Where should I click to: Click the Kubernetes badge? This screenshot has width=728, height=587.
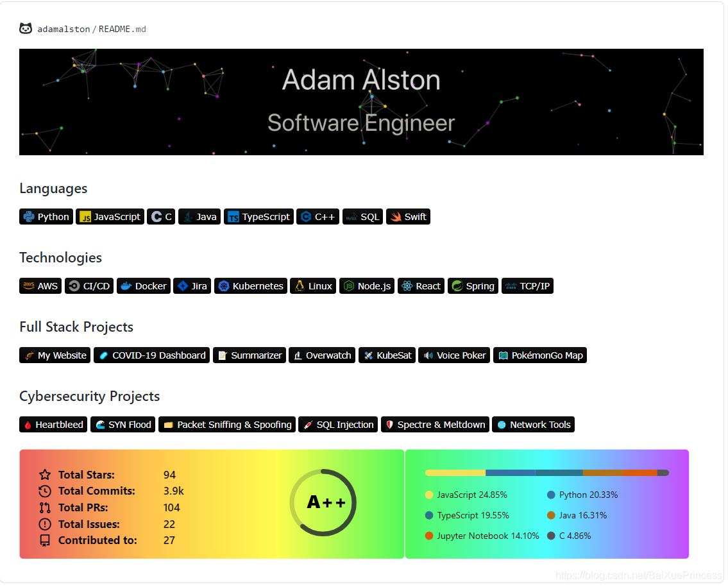(251, 286)
